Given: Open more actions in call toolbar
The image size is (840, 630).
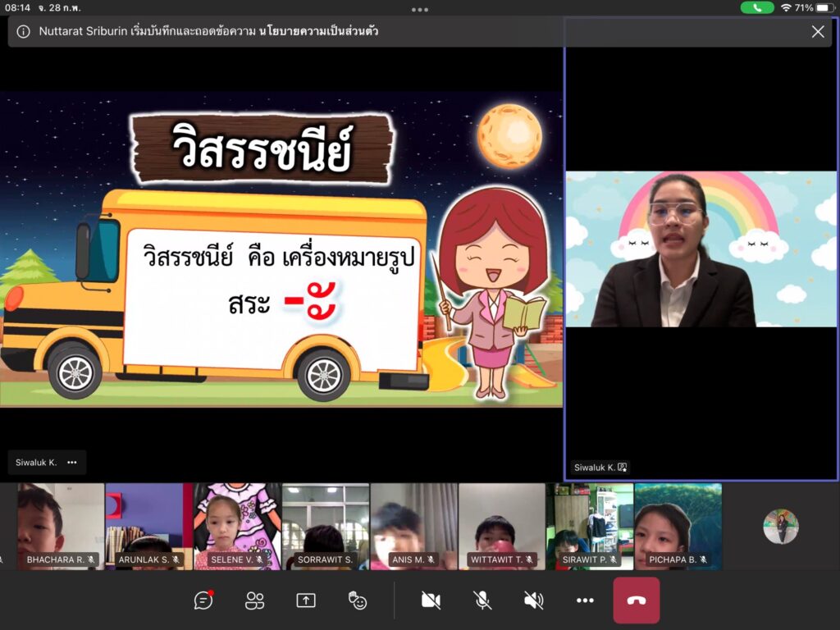Looking at the screenshot, I should tap(585, 600).
